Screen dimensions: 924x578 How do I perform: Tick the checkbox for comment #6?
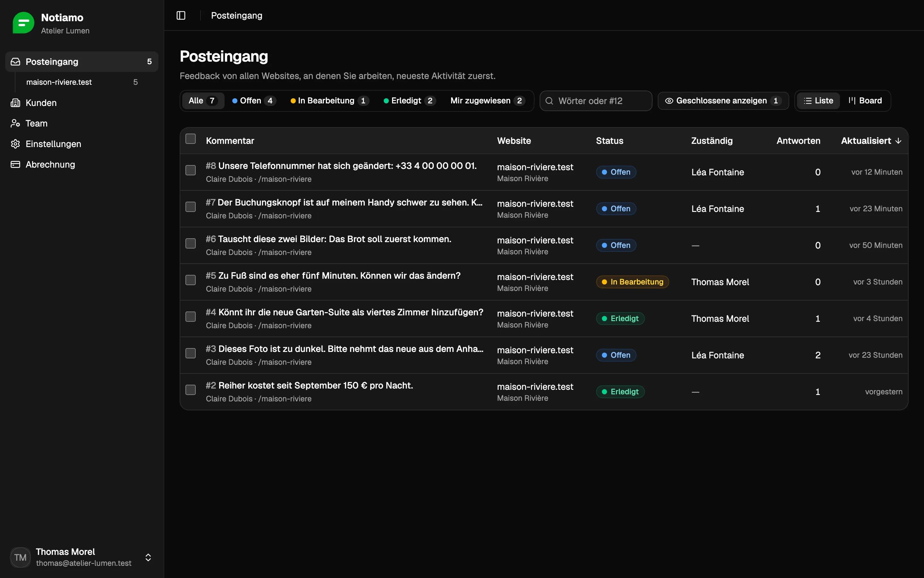[x=191, y=243]
